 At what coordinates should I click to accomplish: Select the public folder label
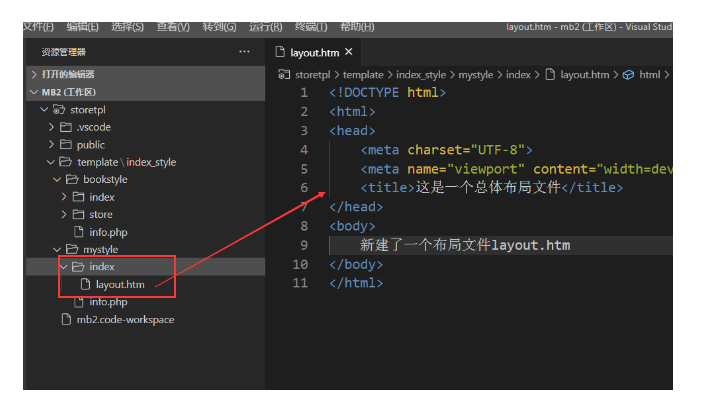click(90, 145)
